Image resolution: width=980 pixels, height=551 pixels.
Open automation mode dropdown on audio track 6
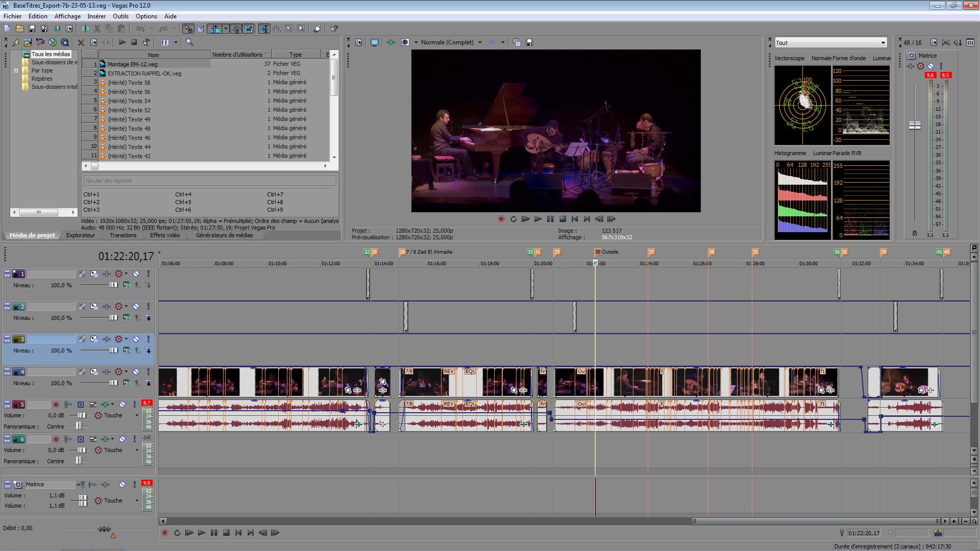[x=137, y=450]
